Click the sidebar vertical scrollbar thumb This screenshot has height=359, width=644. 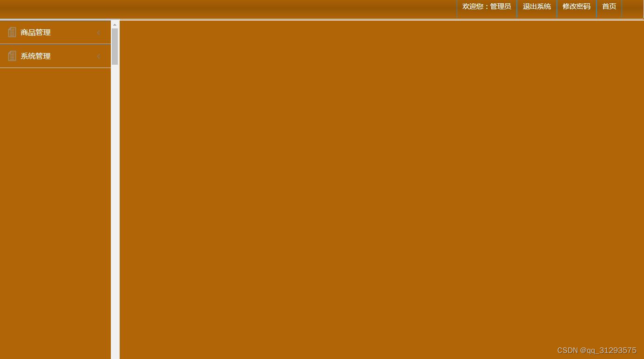(x=115, y=47)
